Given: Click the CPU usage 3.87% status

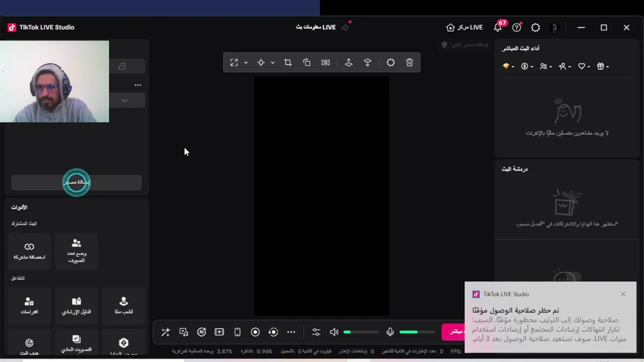Looking at the screenshot, I should pyautogui.click(x=202, y=351).
